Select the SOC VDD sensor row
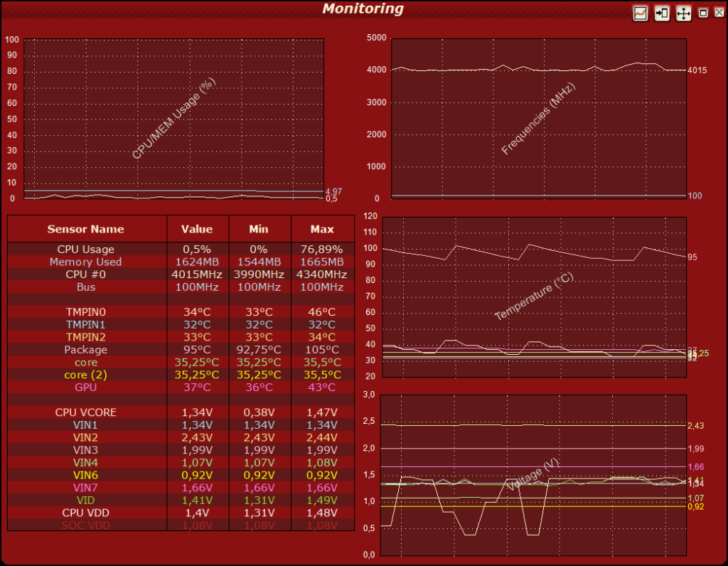 click(x=181, y=525)
